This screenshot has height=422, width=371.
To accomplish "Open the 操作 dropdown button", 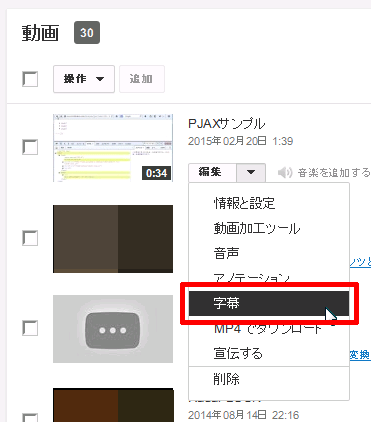I will (84, 79).
